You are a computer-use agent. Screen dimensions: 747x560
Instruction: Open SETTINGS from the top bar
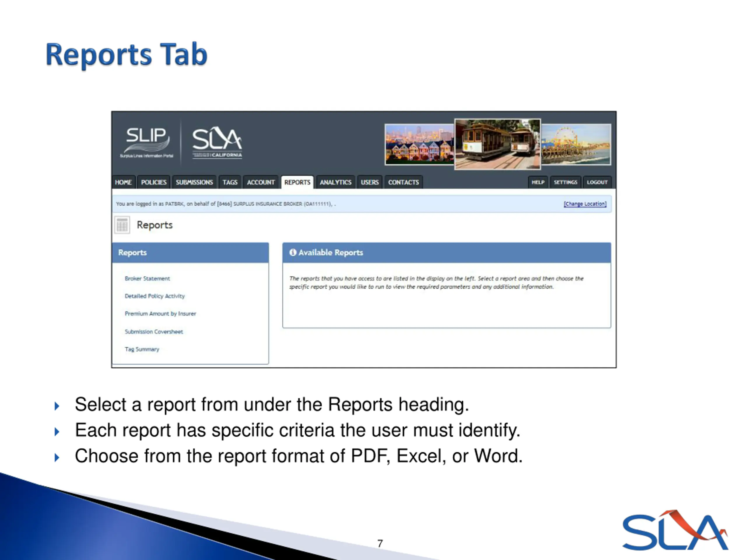[566, 182]
